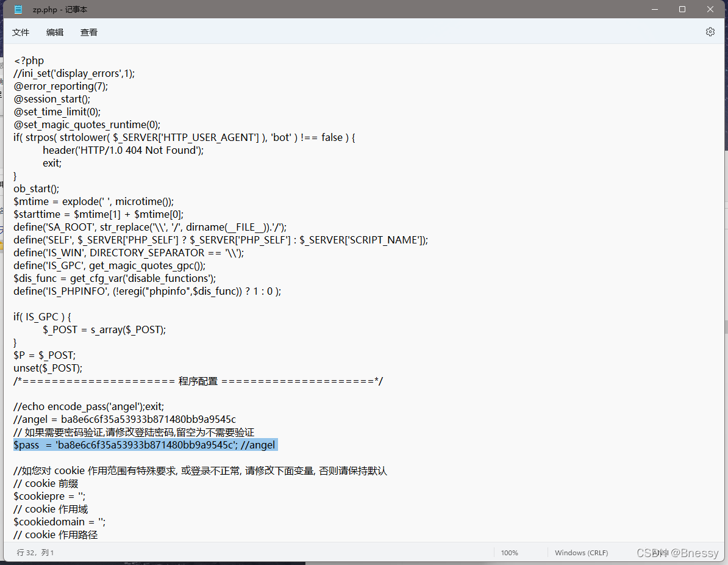Screen dimensions: 728x565
Task: Click the $mtime = explode line
Action: (94, 201)
